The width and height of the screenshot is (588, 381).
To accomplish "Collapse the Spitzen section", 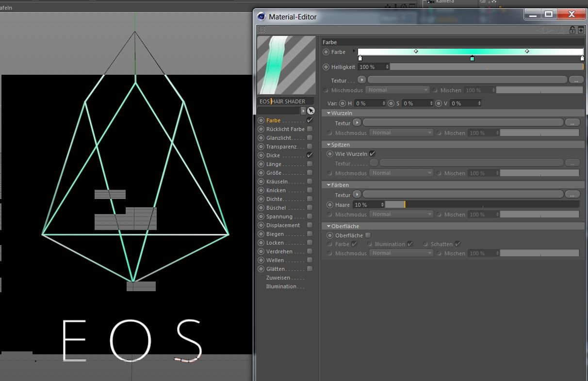I will pyautogui.click(x=329, y=145).
